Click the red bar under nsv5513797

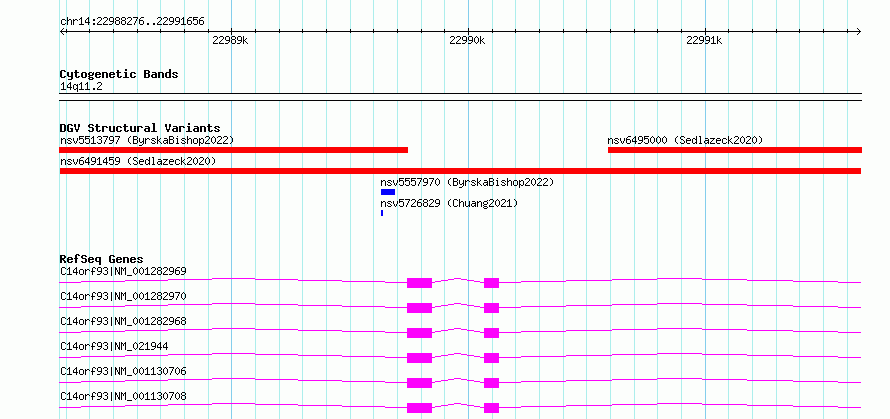(x=233, y=150)
